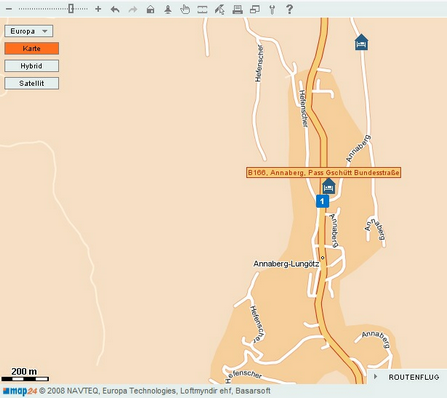Open the wrench settings tool
Viewport: 447px width, 398px height.
click(272, 9)
